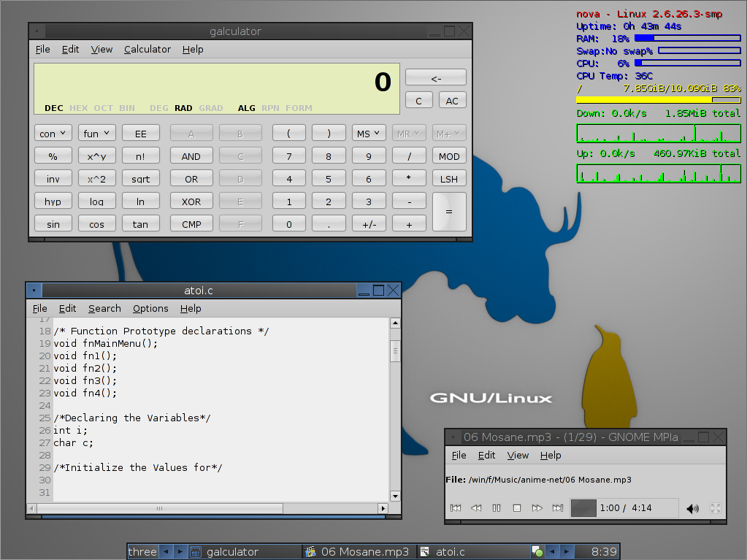747x560 pixels.
Task: Open galculator Calculator menu
Action: (x=148, y=49)
